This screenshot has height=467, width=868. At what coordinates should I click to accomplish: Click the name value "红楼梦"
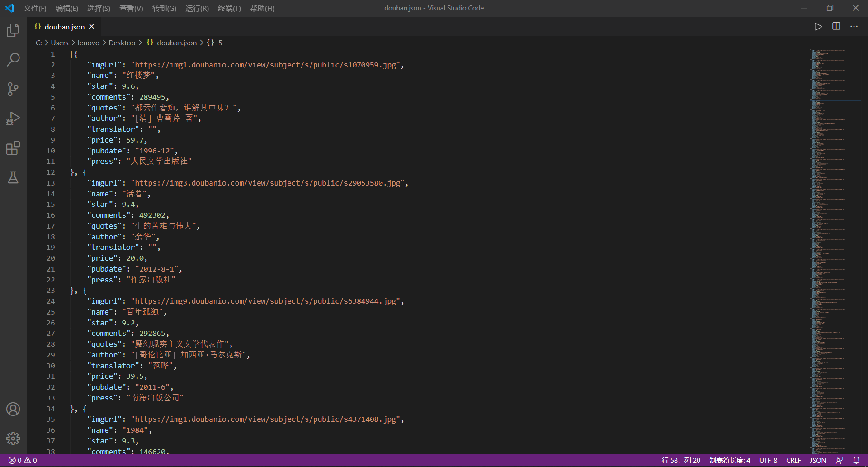[x=138, y=75]
